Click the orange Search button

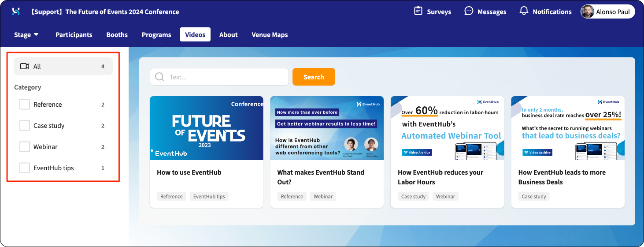(314, 77)
